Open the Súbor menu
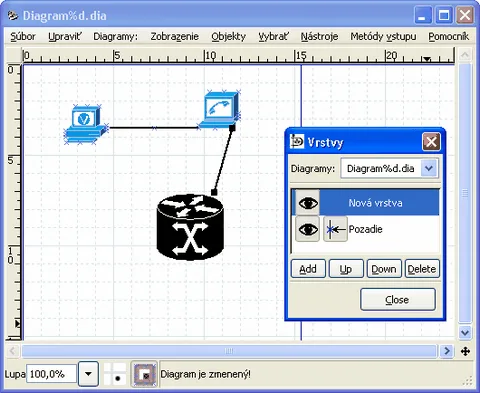The height and width of the screenshot is (393, 480). [x=23, y=36]
